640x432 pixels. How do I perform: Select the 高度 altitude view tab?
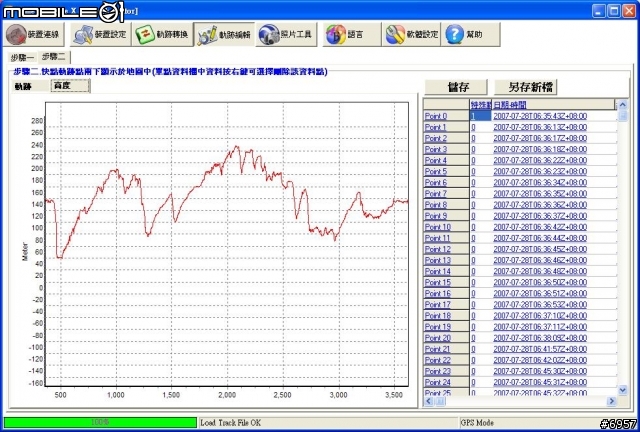[70, 86]
